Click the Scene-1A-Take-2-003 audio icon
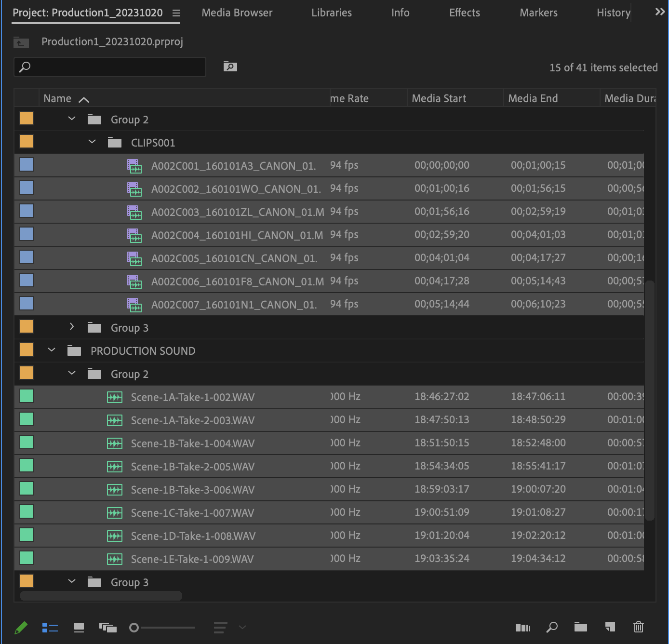Viewport: 669px width, 644px height. [115, 420]
